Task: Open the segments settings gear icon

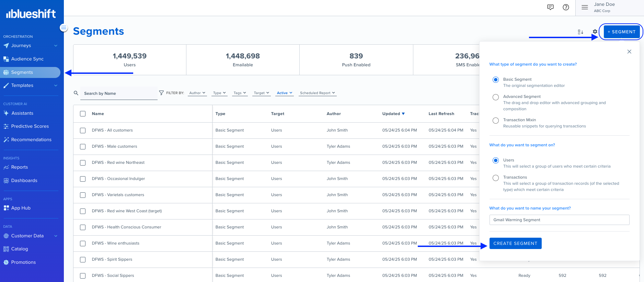Action: pos(595,32)
